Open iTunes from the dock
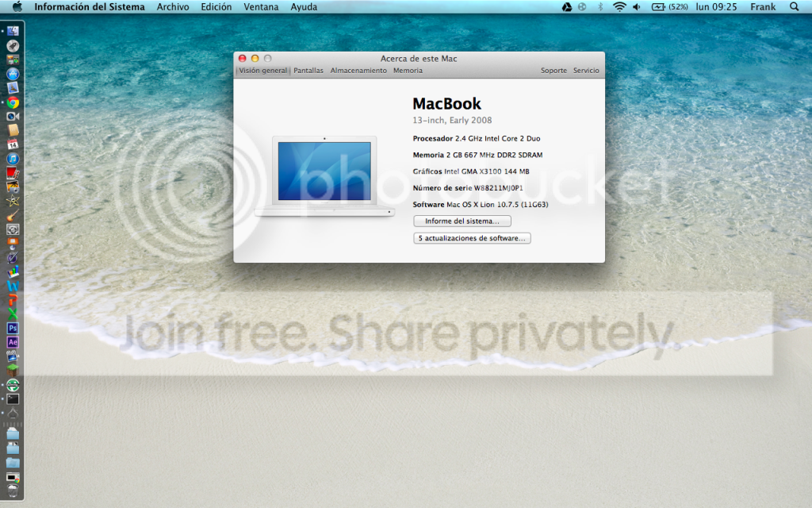 [x=13, y=159]
